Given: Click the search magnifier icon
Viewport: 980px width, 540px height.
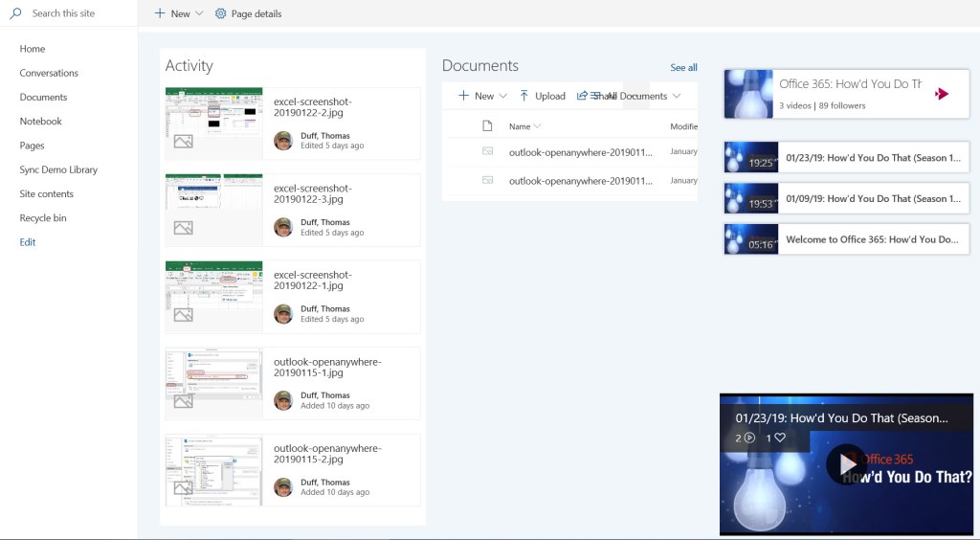Looking at the screenshot, I should pos(15,13).
